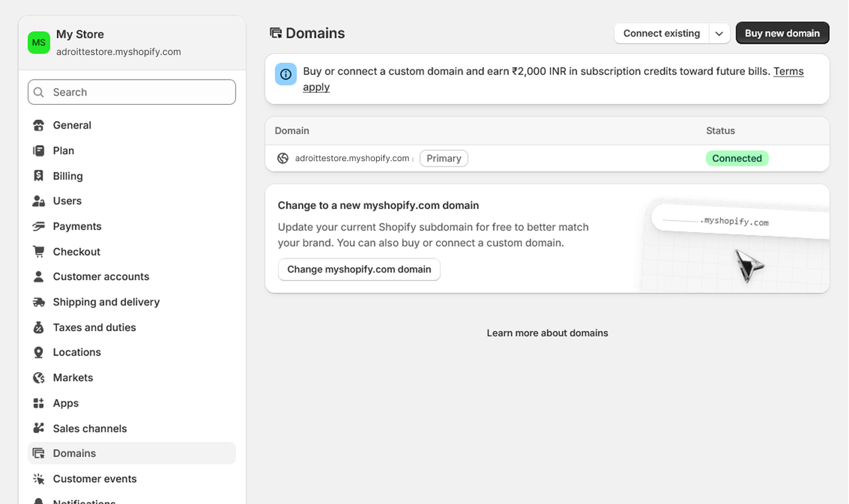Click the General storefront icon
Image resolution: width=849 pixels, height=504 pixels.
pos(38,125)
